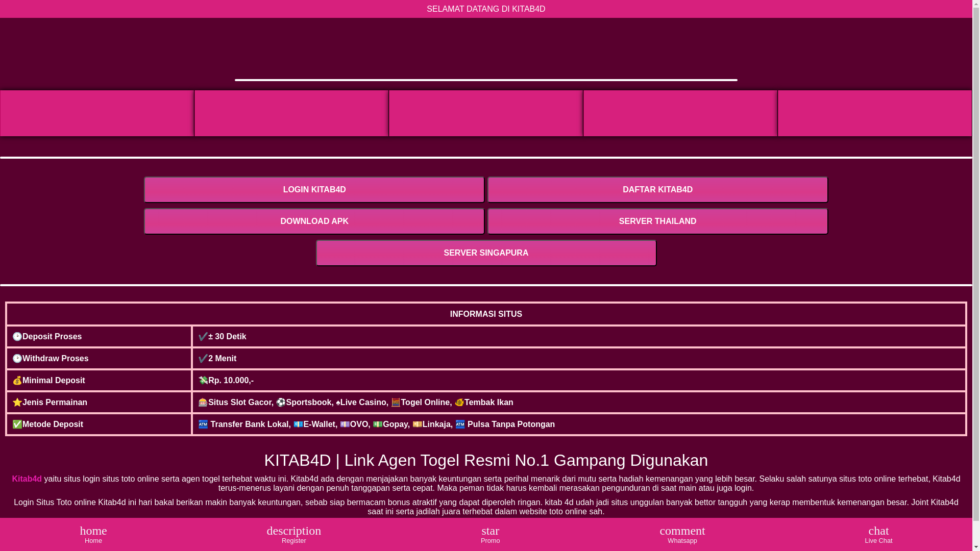Click the clock icon beside Deposit Proses
The height and width of the screenshot is (551, 980).
(x=17, y=337)
